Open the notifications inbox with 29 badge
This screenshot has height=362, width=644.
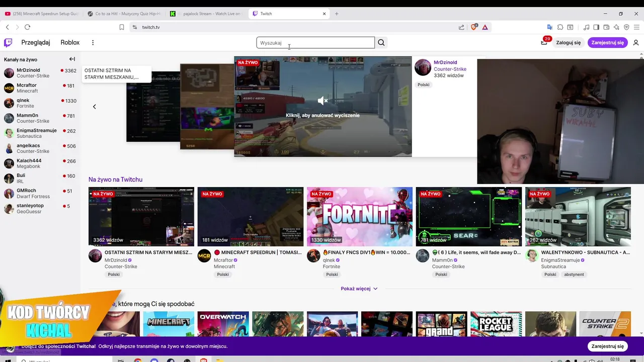(x=544, y=43)
